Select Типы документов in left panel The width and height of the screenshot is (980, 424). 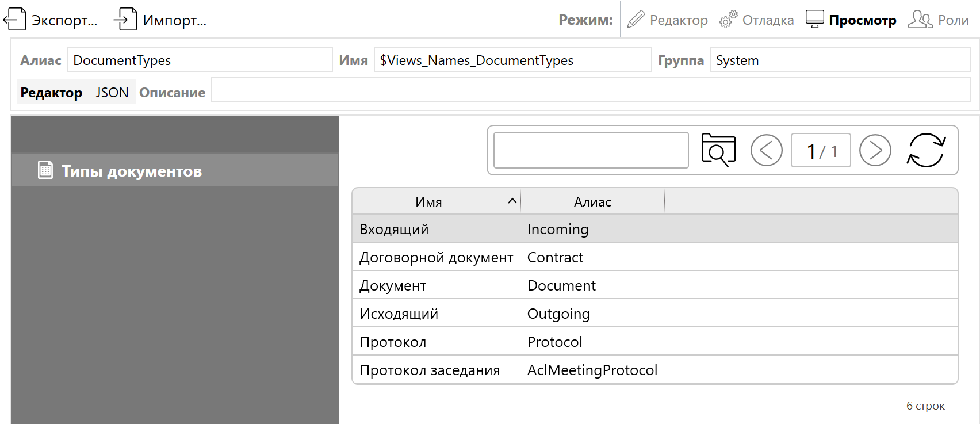tap(132, 171)
